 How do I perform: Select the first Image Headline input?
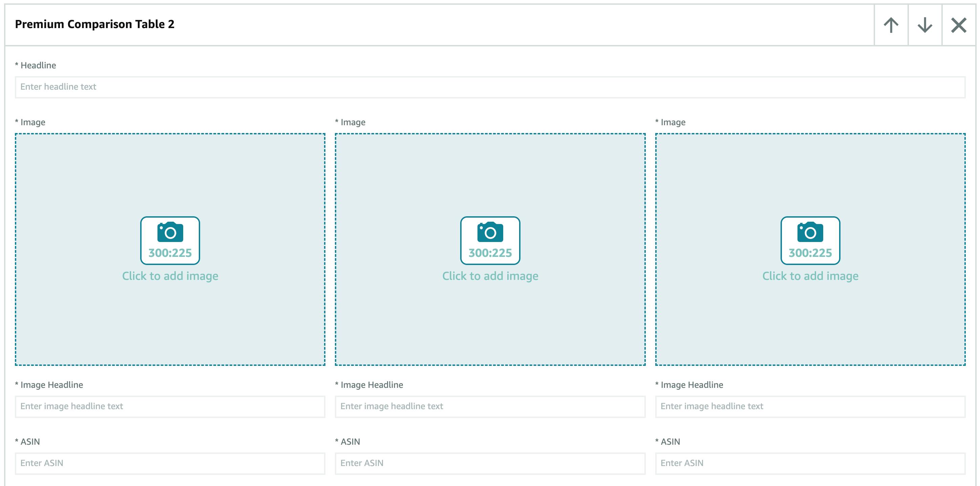point(170,406)
